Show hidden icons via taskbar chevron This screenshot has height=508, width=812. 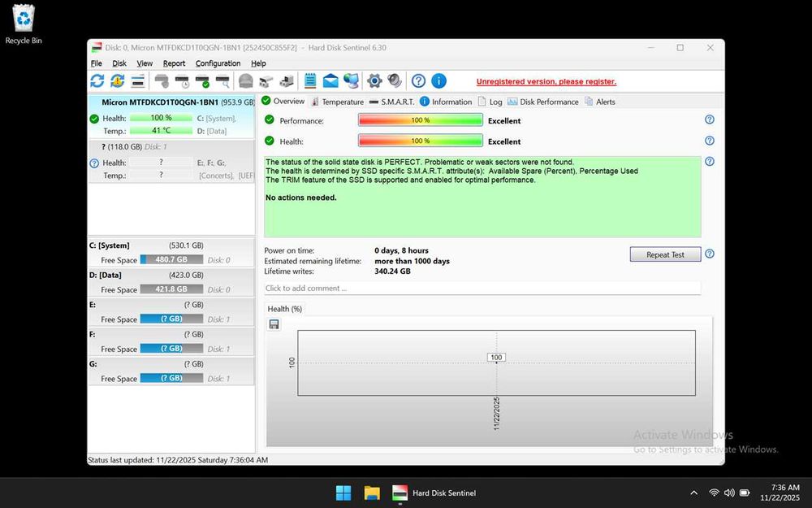(x=694, y=493)
